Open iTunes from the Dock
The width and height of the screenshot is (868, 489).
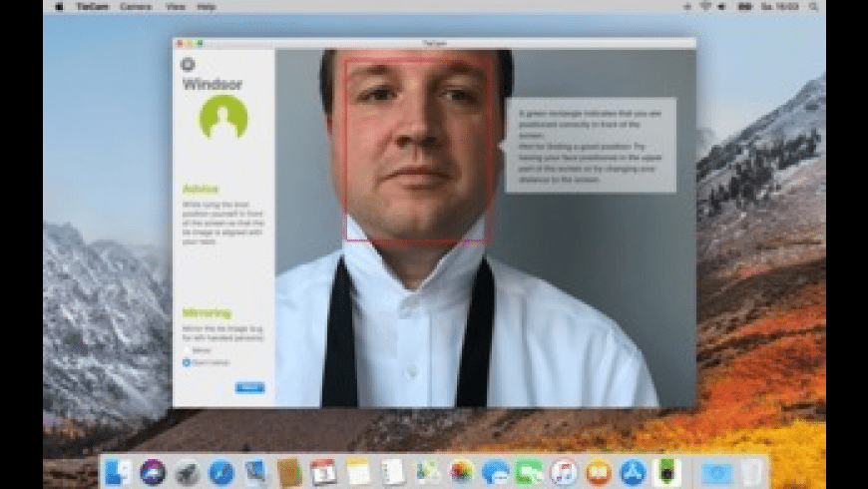click(x=564, y=472)
